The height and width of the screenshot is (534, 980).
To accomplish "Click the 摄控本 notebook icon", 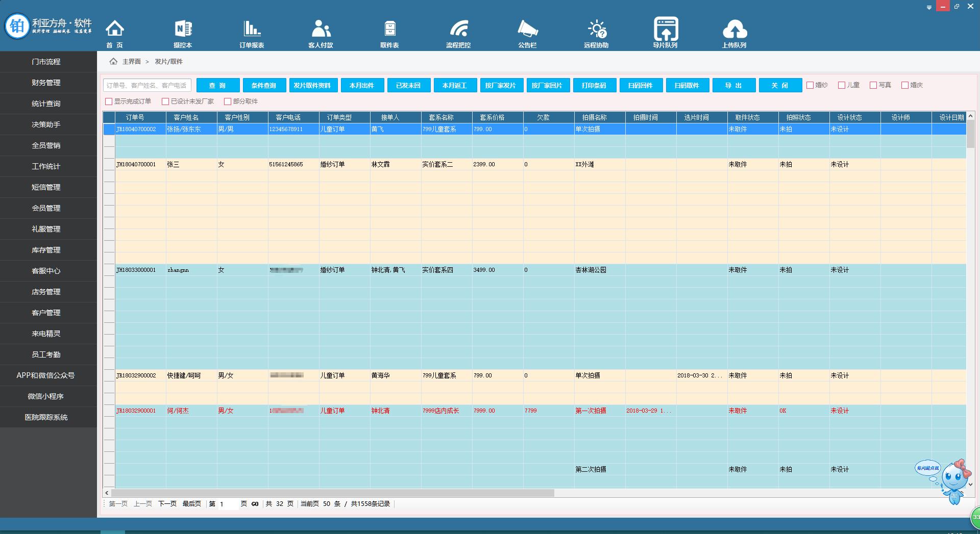I will 183,29.
